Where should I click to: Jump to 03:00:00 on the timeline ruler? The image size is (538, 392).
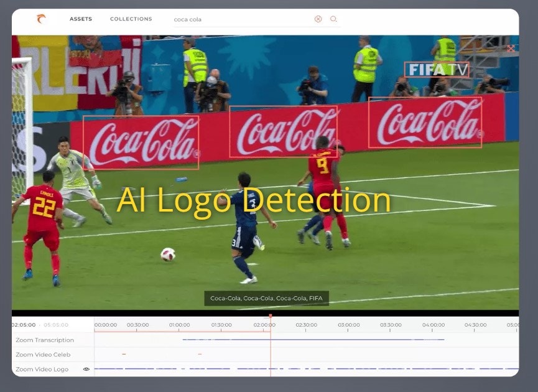click(x=348, y=325)
